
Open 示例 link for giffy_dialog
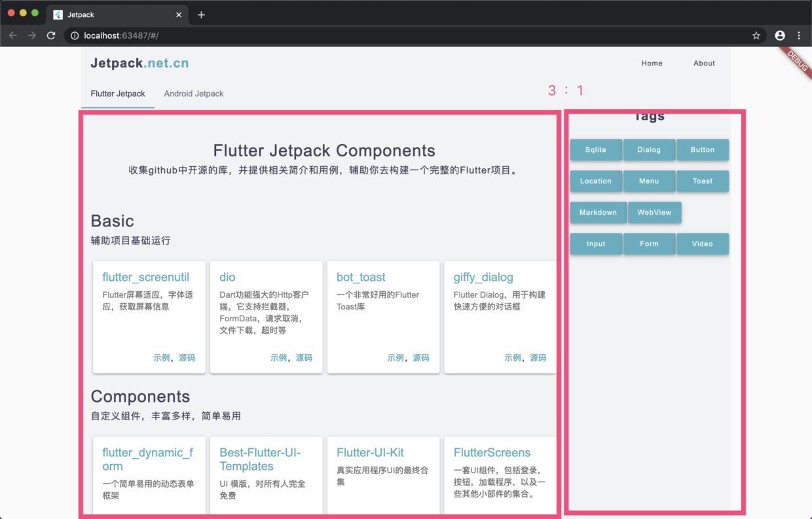513,358
